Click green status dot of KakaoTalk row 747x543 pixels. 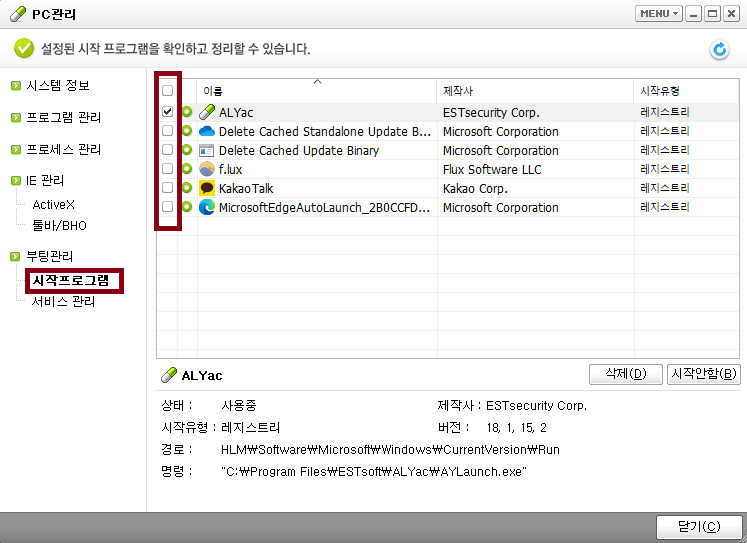187,188
